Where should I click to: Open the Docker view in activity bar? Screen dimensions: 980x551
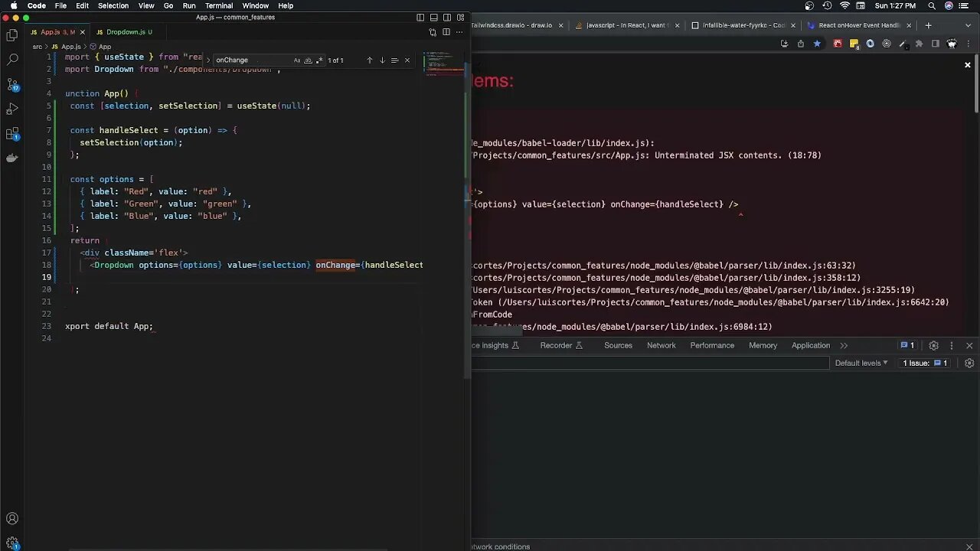pos(12,158)
